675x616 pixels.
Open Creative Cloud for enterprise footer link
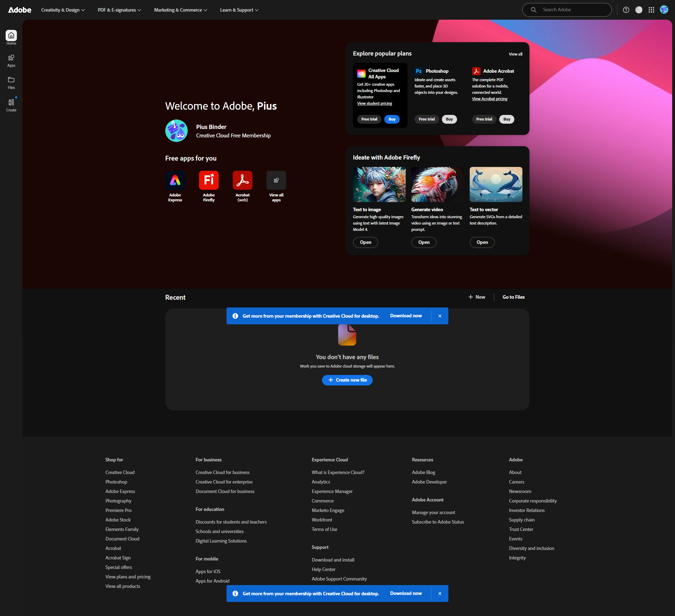point(224,482)
